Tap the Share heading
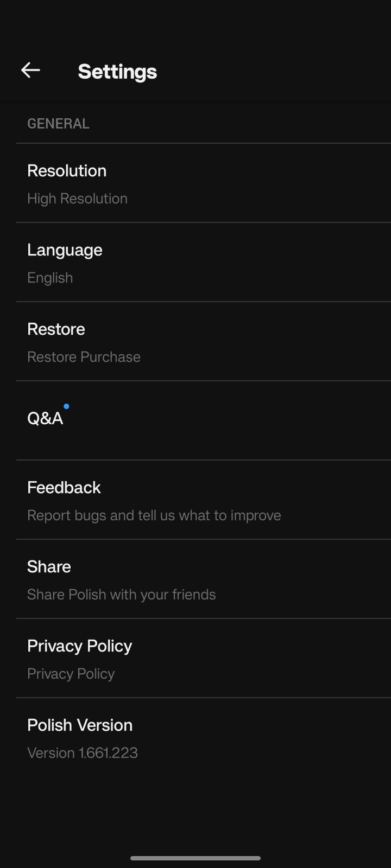This screenshot has width=391, height=868. [49, 567]
